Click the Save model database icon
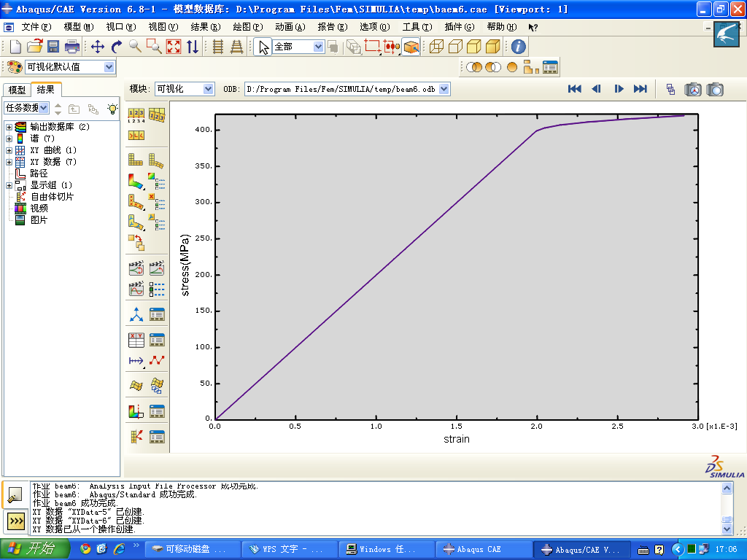 (53, 47)
